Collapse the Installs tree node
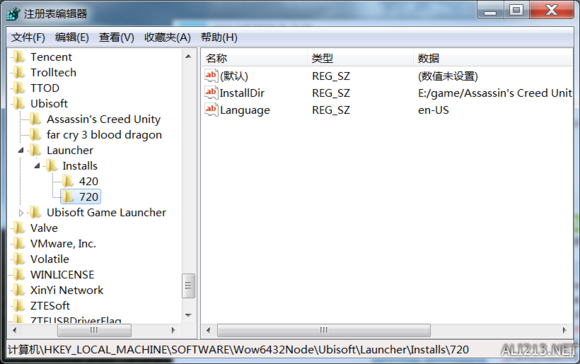The image size is (580, 364). pyautogui.click(x=37, y=166)
